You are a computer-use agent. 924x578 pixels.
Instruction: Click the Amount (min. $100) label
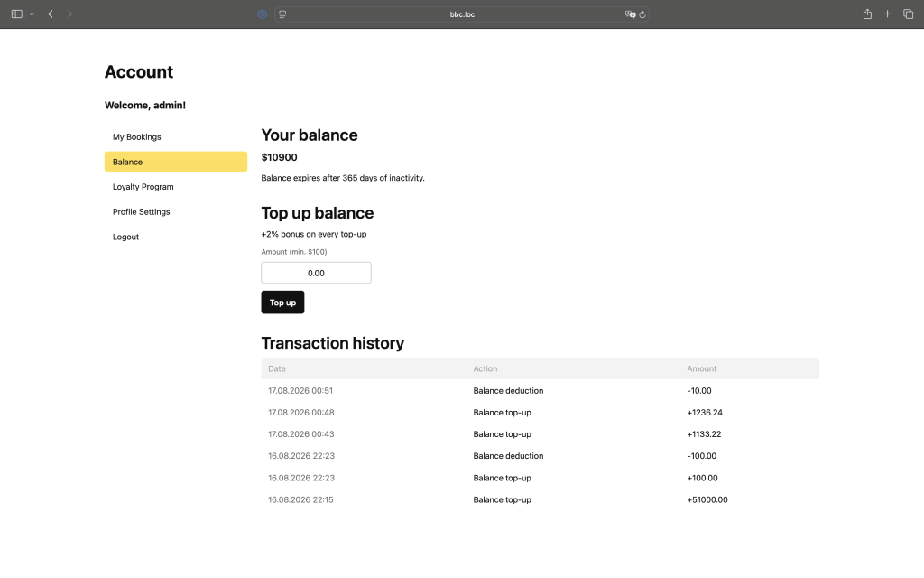pos(294,252)
